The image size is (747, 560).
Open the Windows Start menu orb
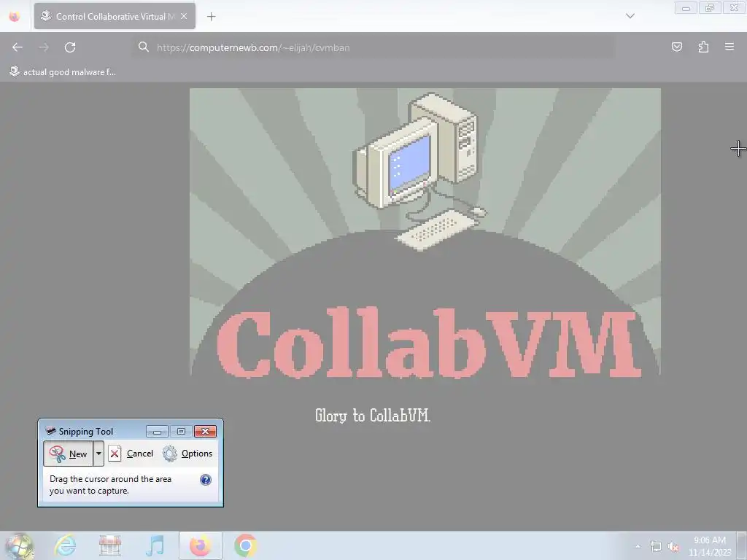point(19,545)
